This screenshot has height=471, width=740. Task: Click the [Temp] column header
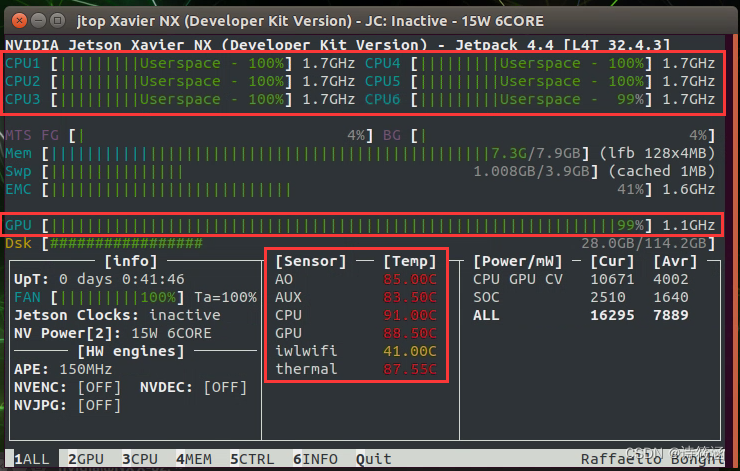click(x=410, y=261)
